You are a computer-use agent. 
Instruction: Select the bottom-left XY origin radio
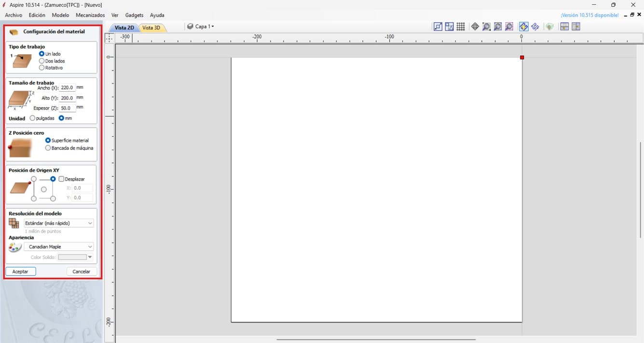coord(34,199)
